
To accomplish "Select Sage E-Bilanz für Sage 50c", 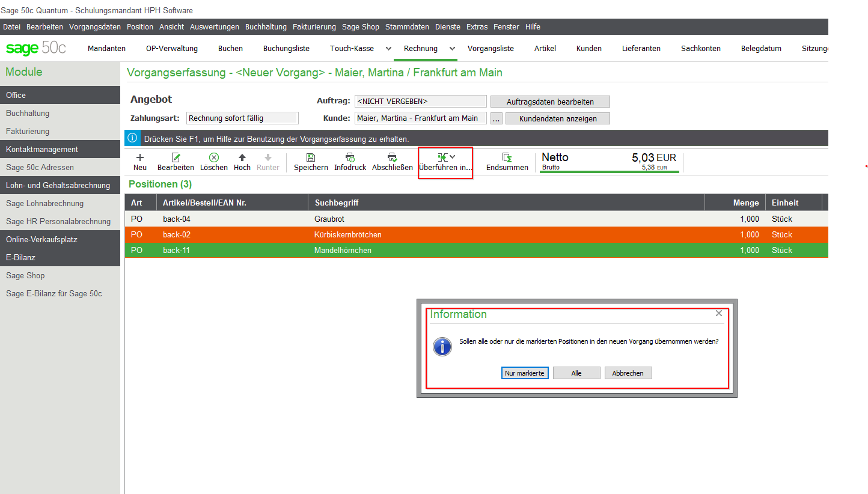I will pos(60,293).
